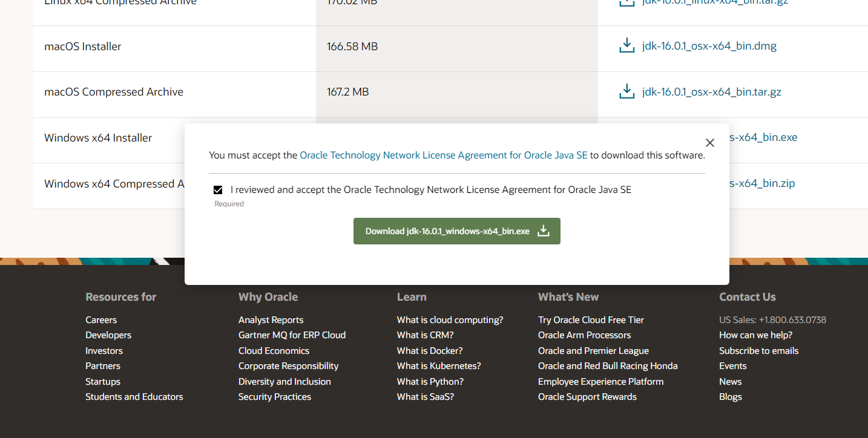Click Learn footer heading
The image size is (868, 438).
412,297
